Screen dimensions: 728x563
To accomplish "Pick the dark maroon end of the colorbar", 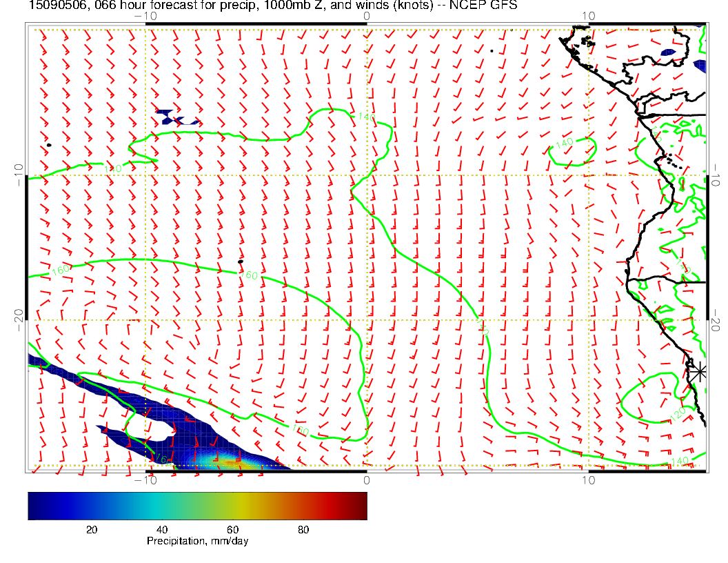I will coord(362,506).
